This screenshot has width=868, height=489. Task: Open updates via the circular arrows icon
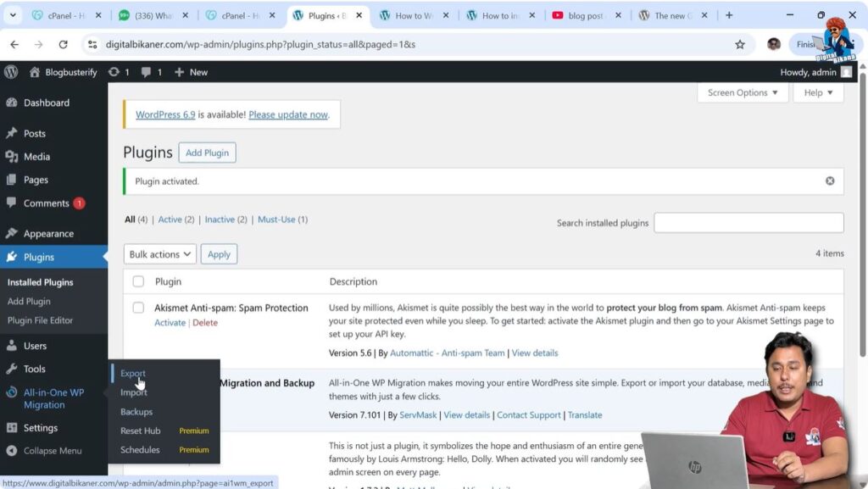(113, 72)
